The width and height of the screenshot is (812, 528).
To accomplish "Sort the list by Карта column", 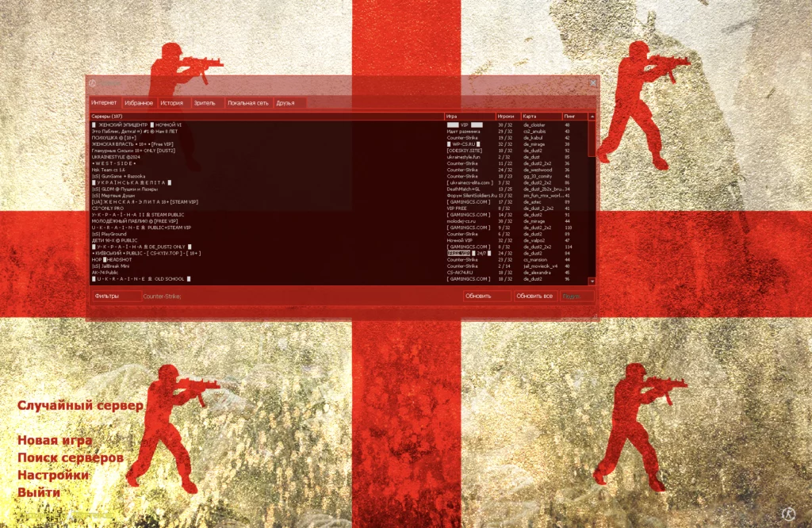I will (x=541, y=117).
